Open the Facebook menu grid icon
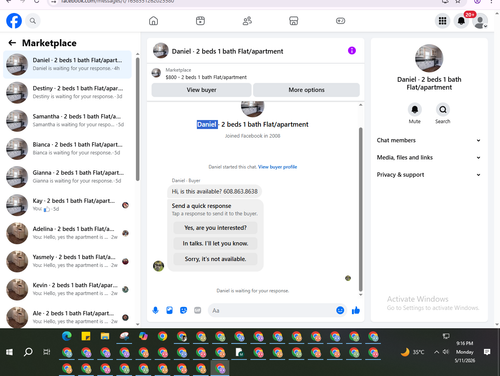The image size is (500, 376). click(x=442, y=21)
